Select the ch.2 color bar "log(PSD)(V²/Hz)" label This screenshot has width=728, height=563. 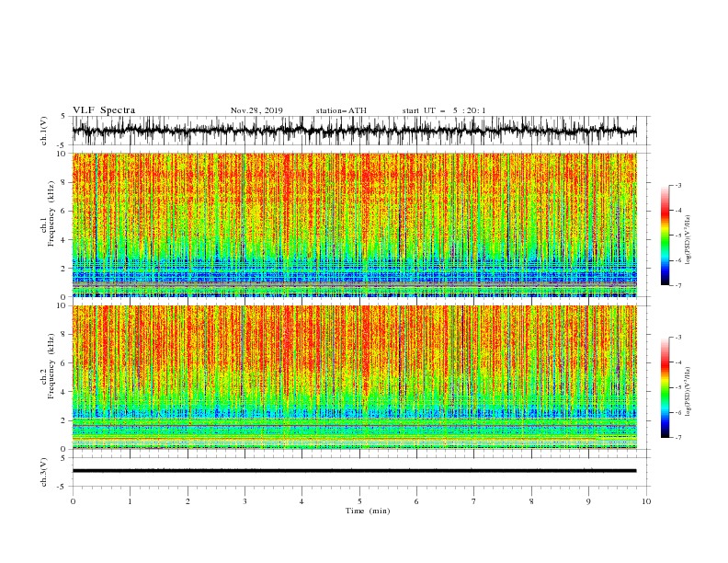(688, 392)
